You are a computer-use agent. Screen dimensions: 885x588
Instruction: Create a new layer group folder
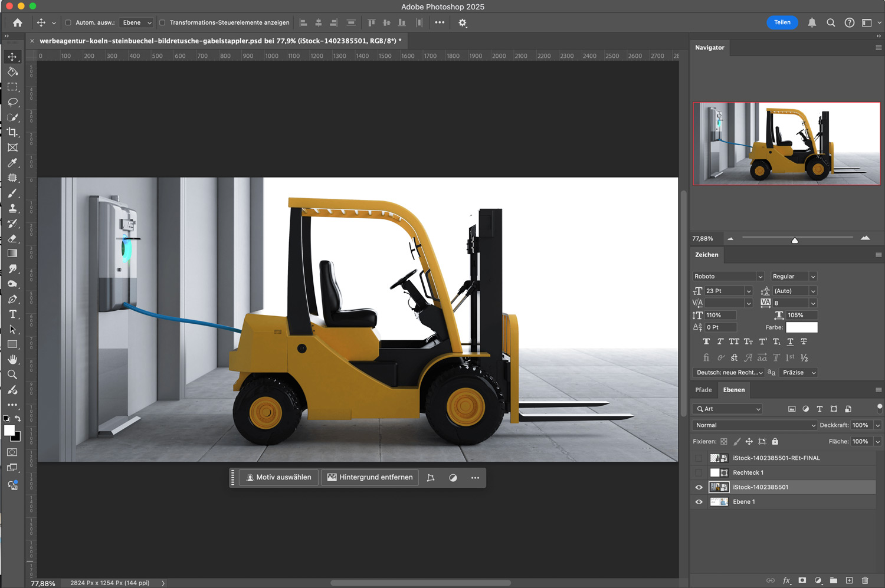pyautogui.click(x=834, y=580)
